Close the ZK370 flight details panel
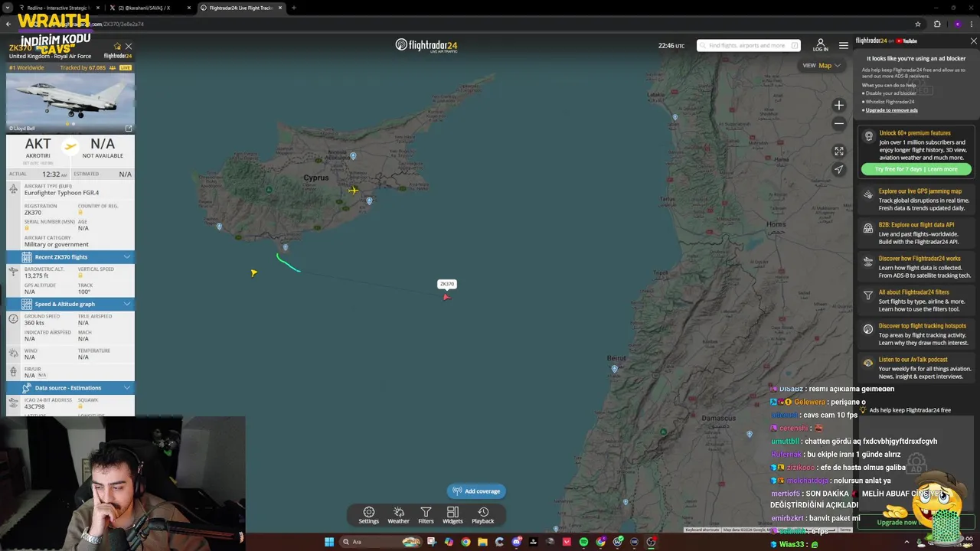980x551 pixels. pos(128,47)
